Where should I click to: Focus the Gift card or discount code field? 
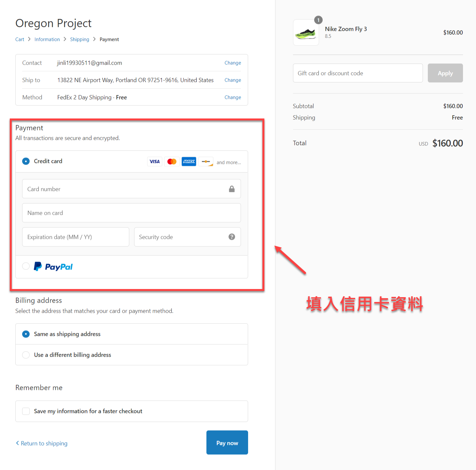click(357, 73)
